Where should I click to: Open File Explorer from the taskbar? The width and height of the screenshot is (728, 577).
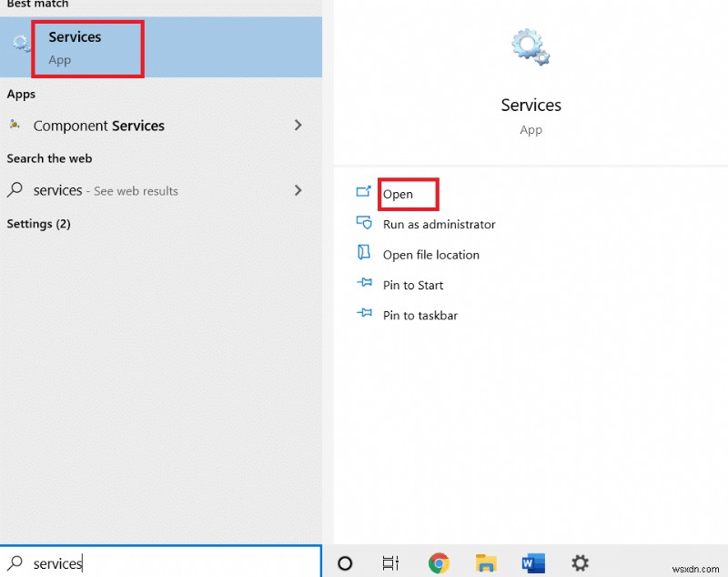[486, 562]
